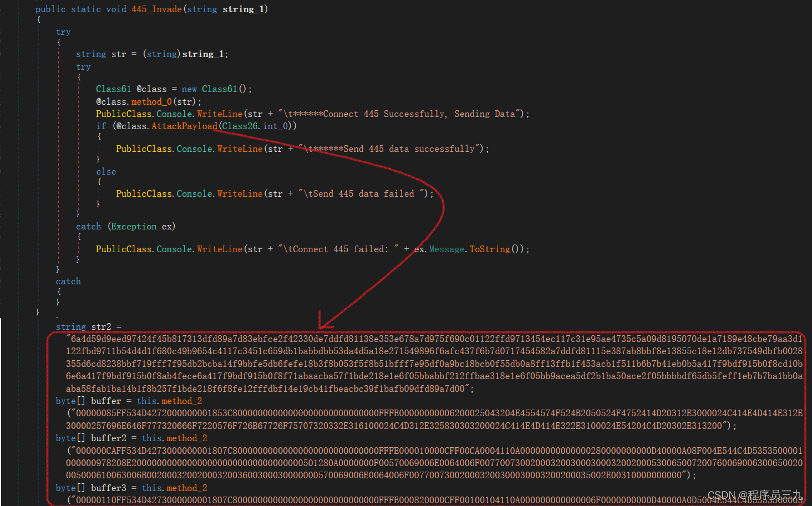The image size is (812, 506).
Task: Select the str2 variable name
Action: [101, 327]
